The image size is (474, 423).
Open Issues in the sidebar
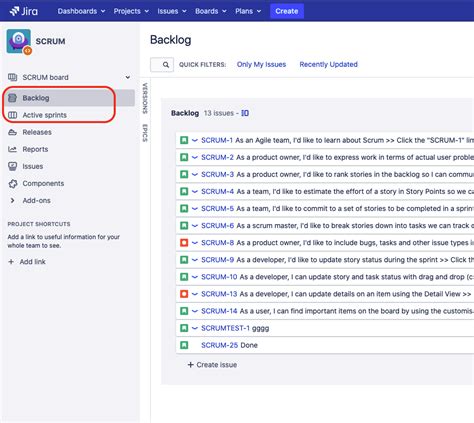pos(33,166)
